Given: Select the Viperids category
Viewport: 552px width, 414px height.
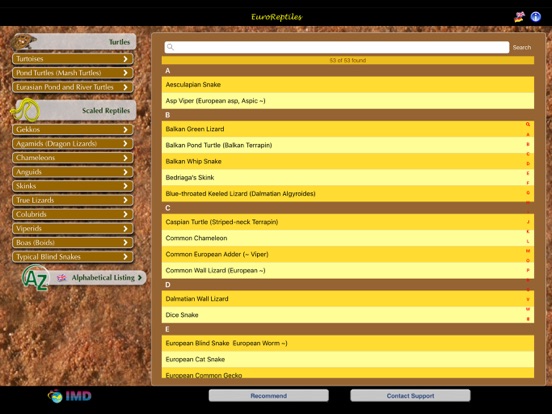Looking at the screenshot, I should pos(73,228).
